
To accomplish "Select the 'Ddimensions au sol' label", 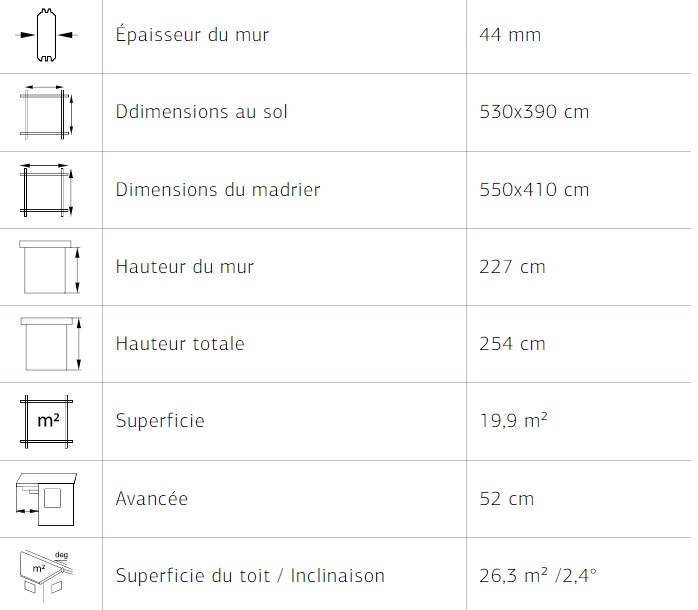I will tap(202, 111).
